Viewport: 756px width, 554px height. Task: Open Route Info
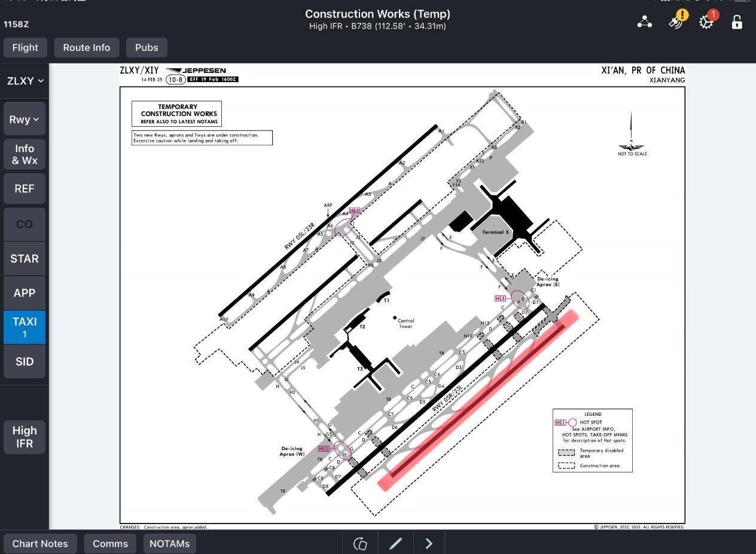click(x=87, y=47)
